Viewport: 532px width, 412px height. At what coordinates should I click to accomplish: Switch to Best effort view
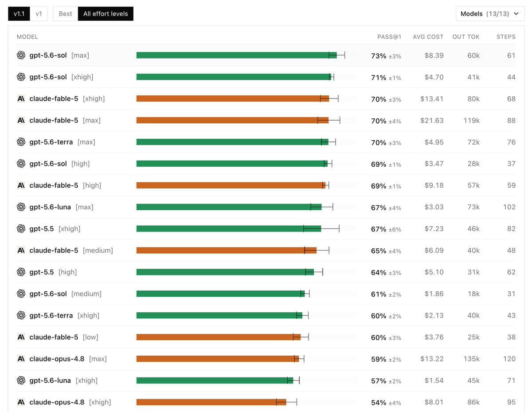(65, 14)
